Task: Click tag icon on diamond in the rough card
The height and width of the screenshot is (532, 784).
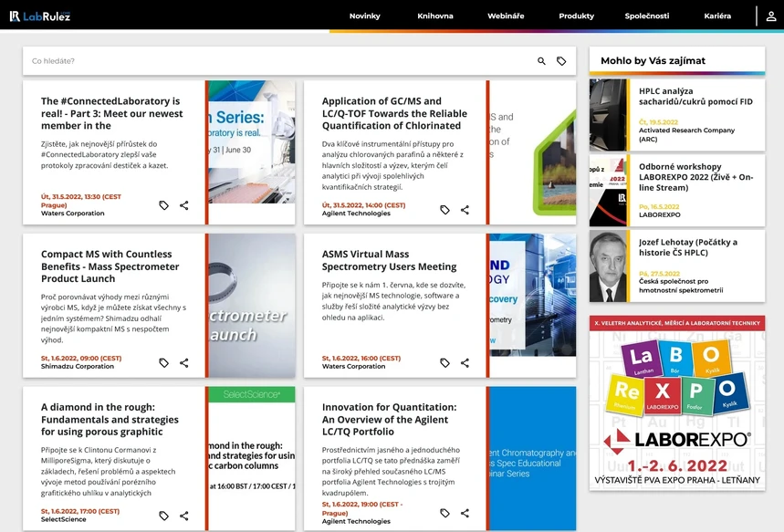Action: 164,516
